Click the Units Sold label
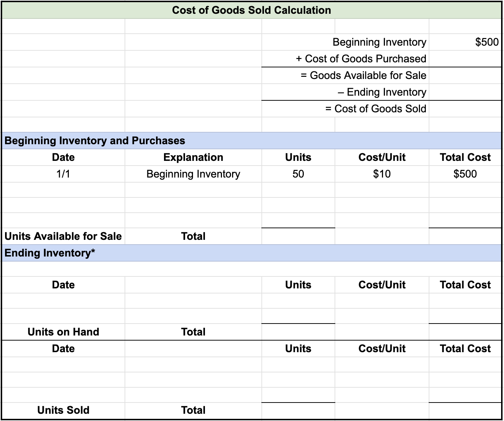Image resolution: width=504 pixels, height=421 pixels. coord(63,410)
